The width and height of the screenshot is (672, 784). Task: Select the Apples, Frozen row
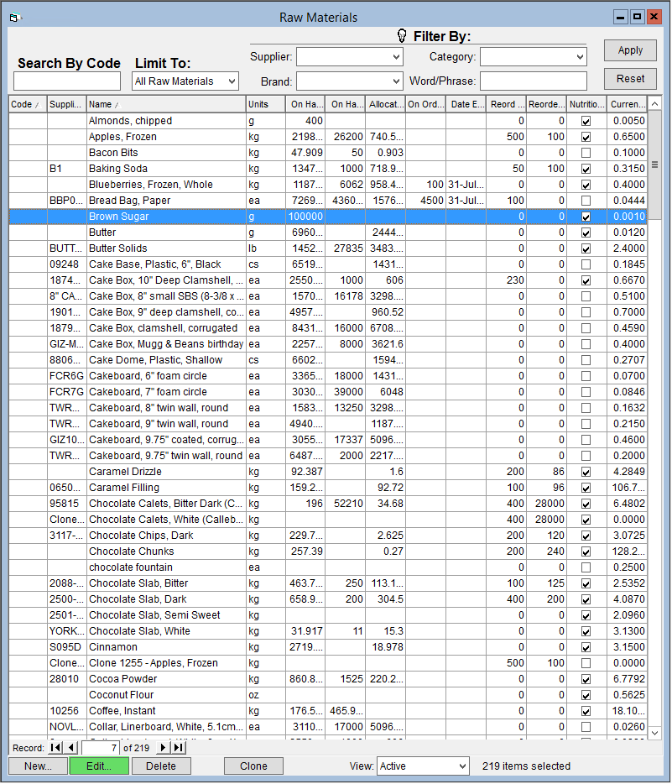(x=328, y=137)
